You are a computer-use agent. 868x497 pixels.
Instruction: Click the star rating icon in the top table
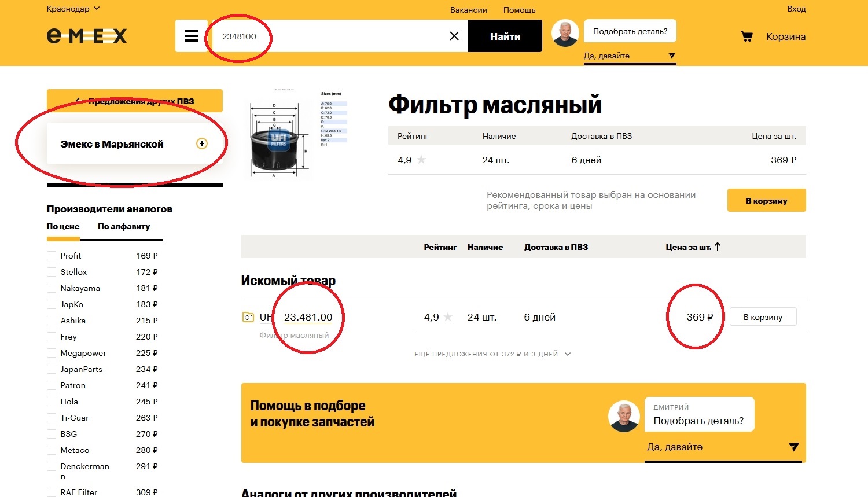421,160
